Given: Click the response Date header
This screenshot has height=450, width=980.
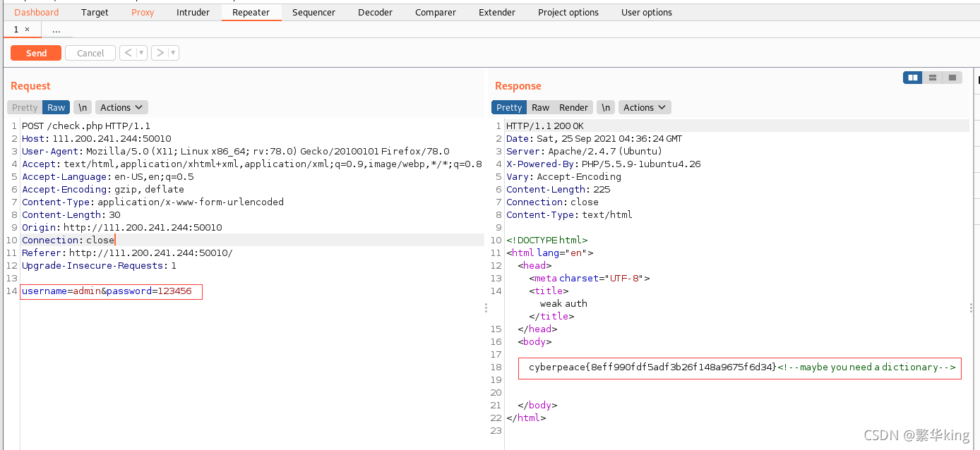Looking at the screenshot, I should click(x=594, y=138).
